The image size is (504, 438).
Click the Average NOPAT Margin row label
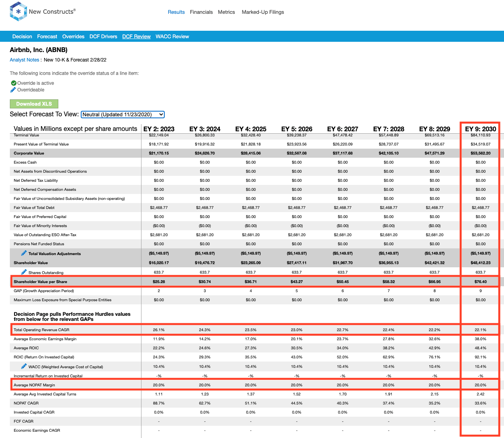pos(34,385)
